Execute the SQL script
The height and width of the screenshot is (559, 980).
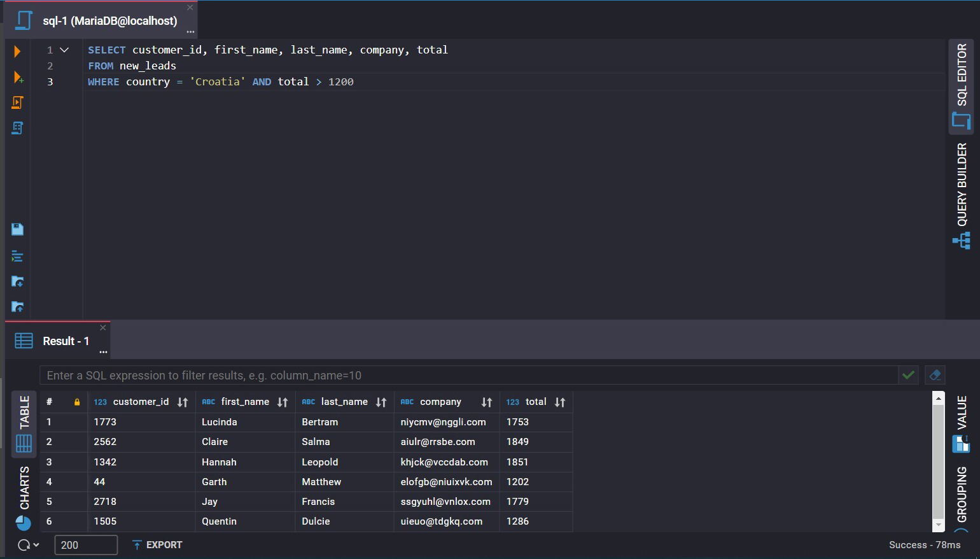pyautogui.click(x=17, y=103)
